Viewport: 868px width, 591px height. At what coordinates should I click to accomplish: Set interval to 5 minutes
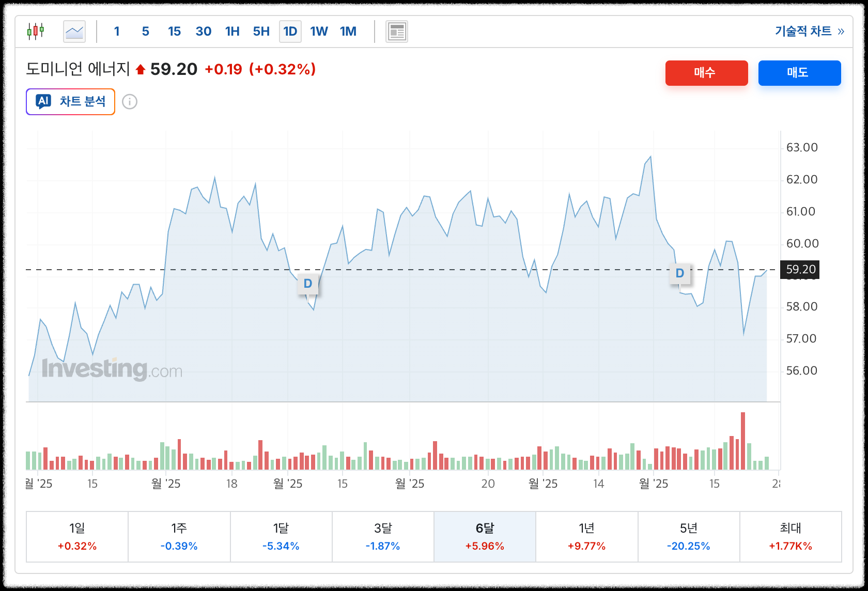point(146,32)
